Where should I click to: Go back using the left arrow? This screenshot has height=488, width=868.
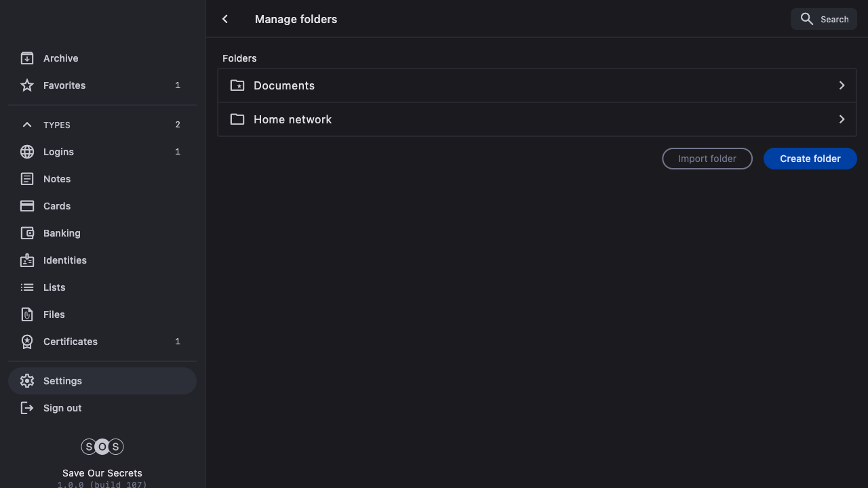click(225, 19)
